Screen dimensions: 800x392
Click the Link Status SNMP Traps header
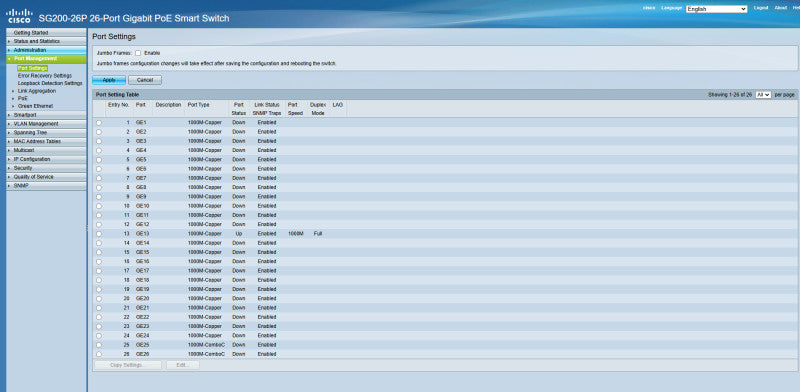point(267,109)
